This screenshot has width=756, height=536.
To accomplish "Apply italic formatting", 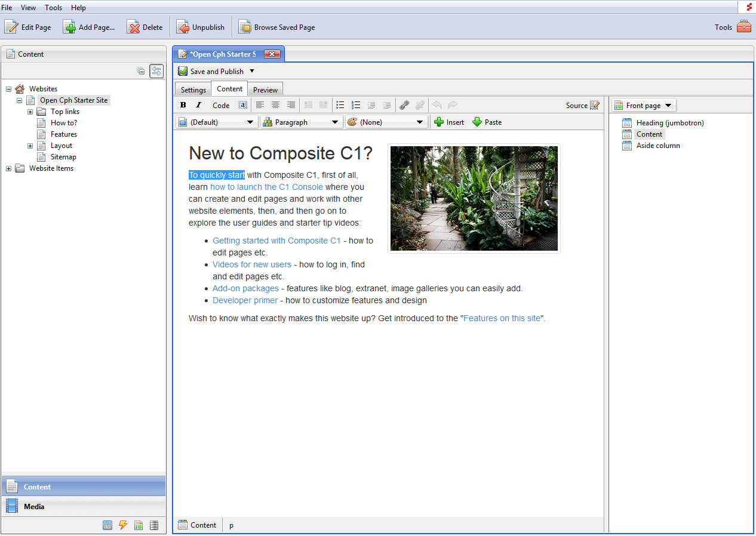I will (198, 104).
